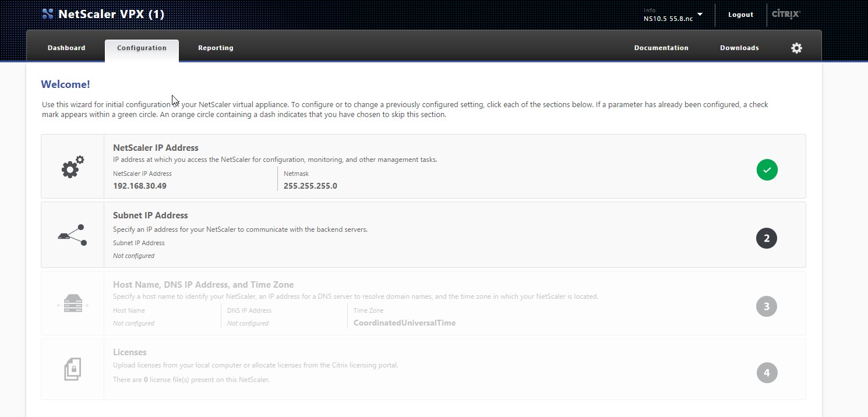Open the Subnet IP Address section heading
The height and width of the screenshot is (417, 868).
[x=150, y=215]
